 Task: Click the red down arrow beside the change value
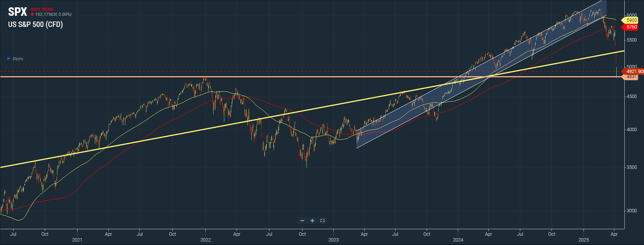coord(32,15)
